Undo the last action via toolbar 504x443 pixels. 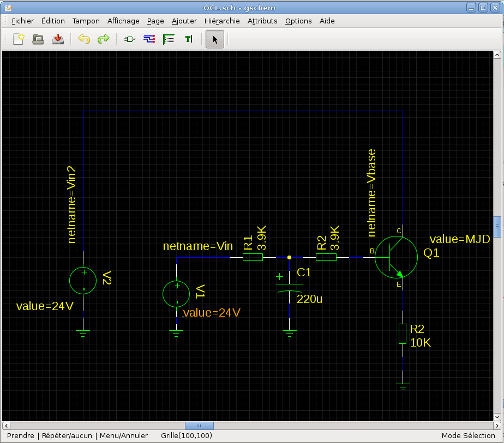point(83,39)
